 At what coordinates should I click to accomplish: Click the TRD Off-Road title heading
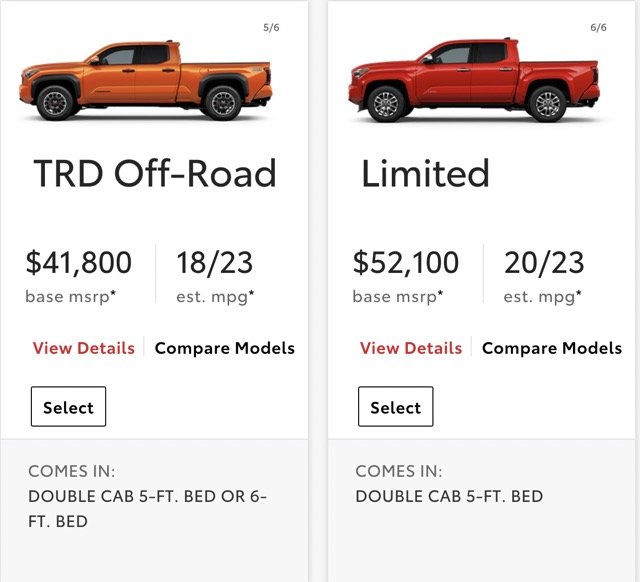click(x=155, y=174)
